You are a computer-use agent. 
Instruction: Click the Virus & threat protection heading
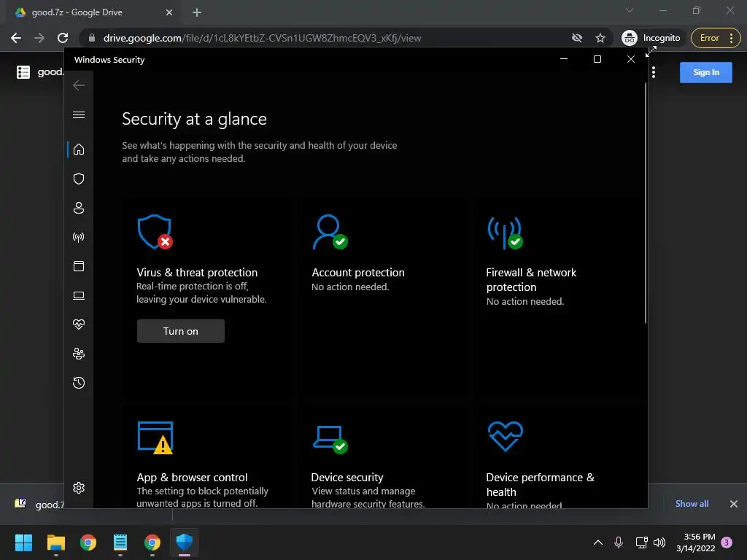197,273
